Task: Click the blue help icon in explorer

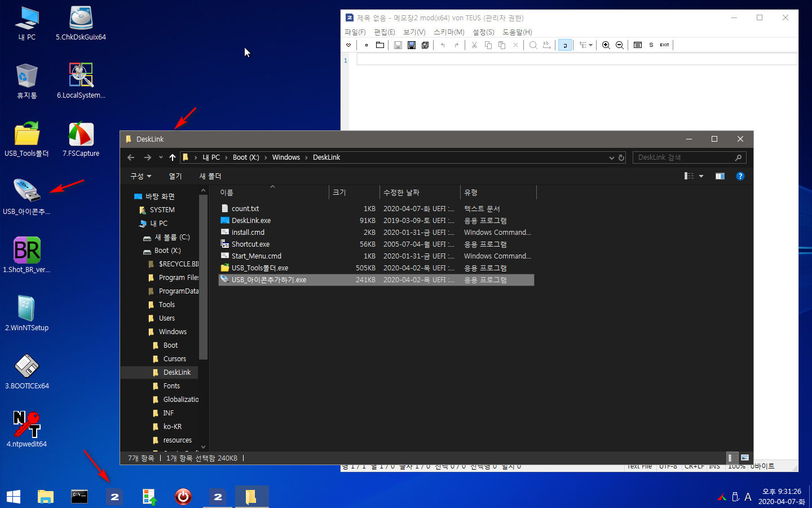Action: pos(740,176)
